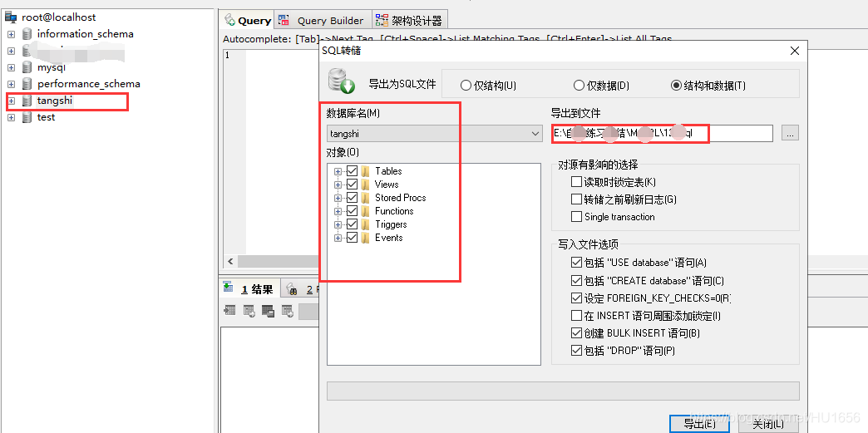This screenshot has width=868, height=433.
Task: Toggle 创建 BULK INSERT 语句 checkbox
Action: [x=576, y=333]
